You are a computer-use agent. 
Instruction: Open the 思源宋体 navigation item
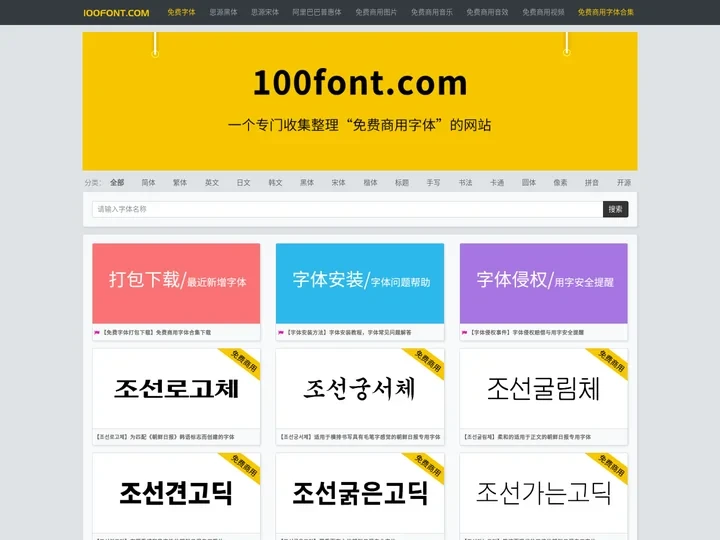(265, 12)
